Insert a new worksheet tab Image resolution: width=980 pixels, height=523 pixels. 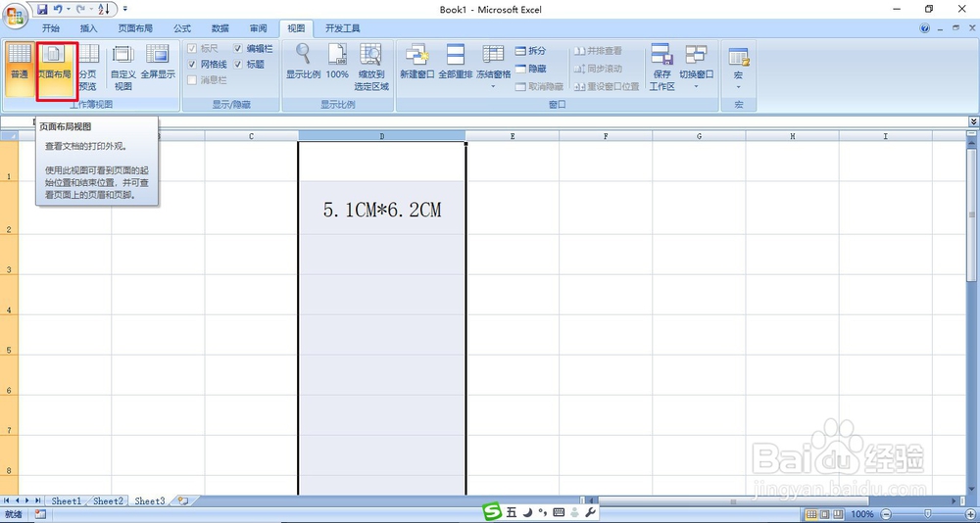pyautogui.click(x=183, y=500)
